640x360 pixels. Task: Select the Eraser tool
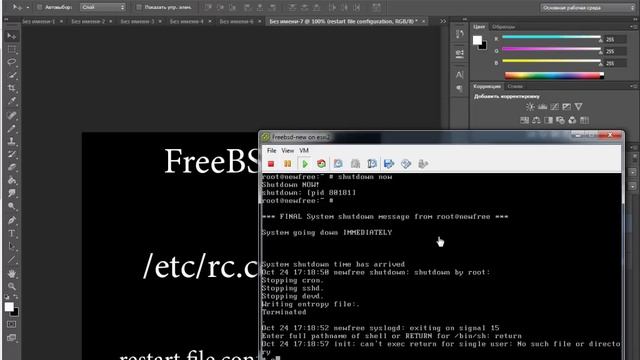pyautogui.click(x=11, y=167)
